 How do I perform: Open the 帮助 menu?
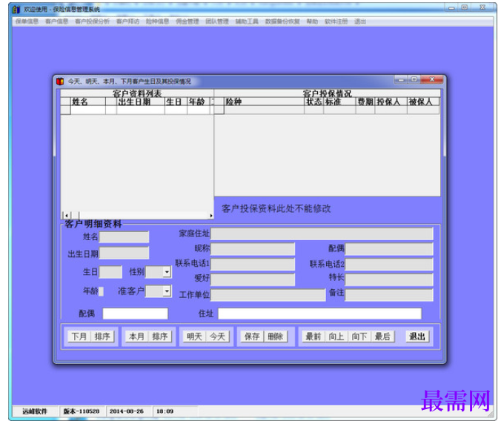[x=312, y=21]
